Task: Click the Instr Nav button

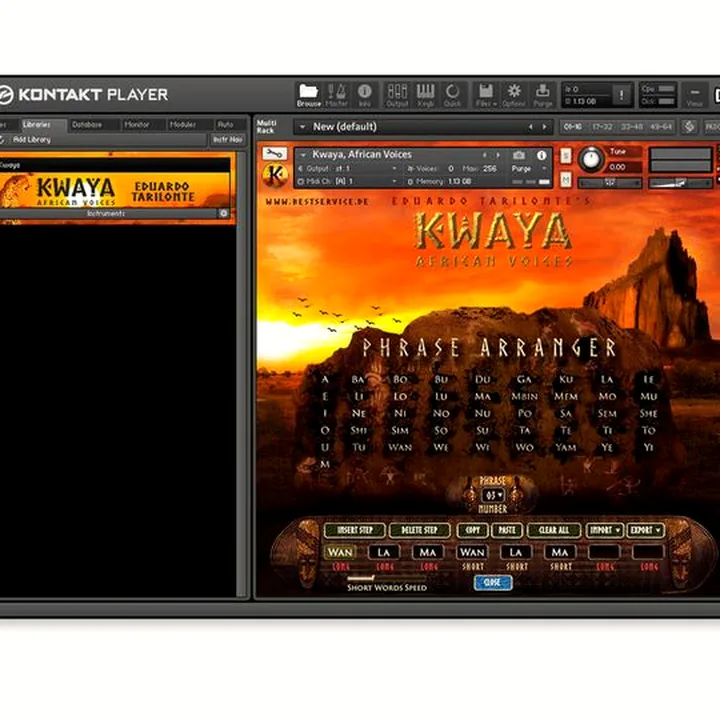Action: coord(228,139)
